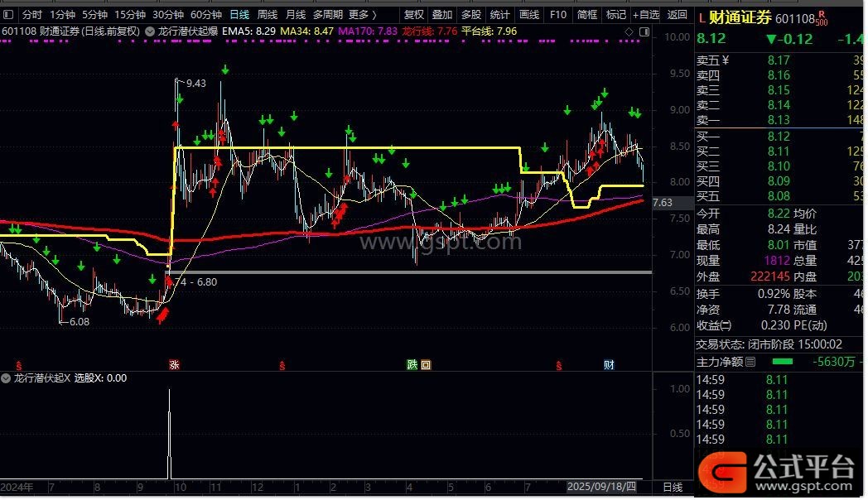Switch to the 周线 weekly tab
Image resolution: width=868 pixels, height=500 pixels.
coord(267,14)
